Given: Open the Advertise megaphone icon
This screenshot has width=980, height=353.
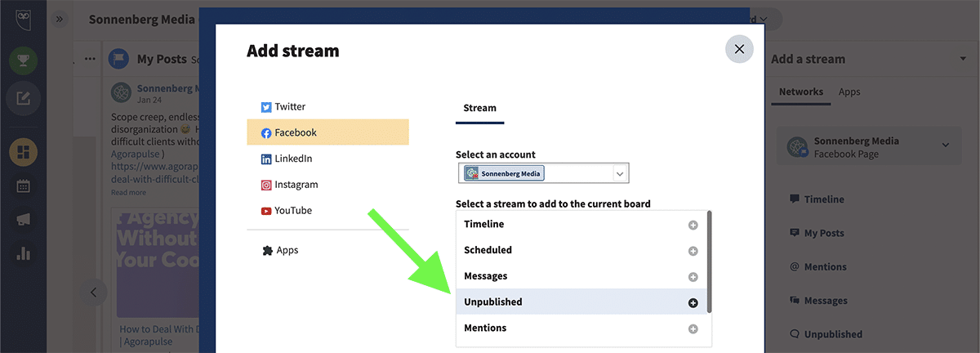Looking at the screenshot, I should (23, 220).
